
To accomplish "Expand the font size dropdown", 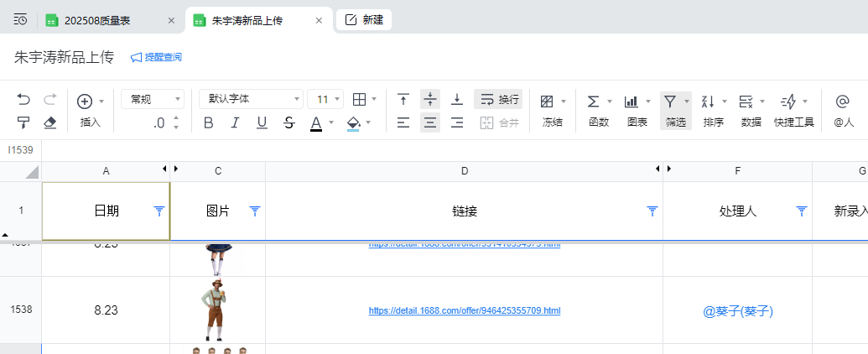I will (325, 100).
